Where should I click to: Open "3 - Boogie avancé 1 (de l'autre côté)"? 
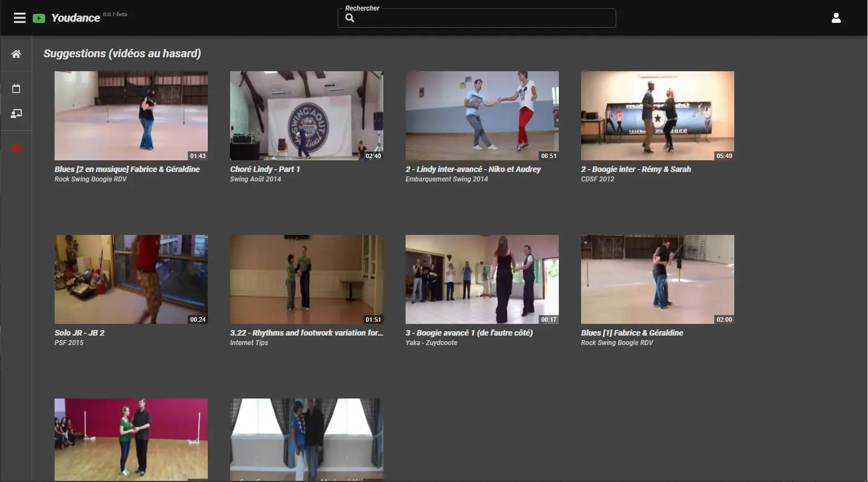coord(469,332)
